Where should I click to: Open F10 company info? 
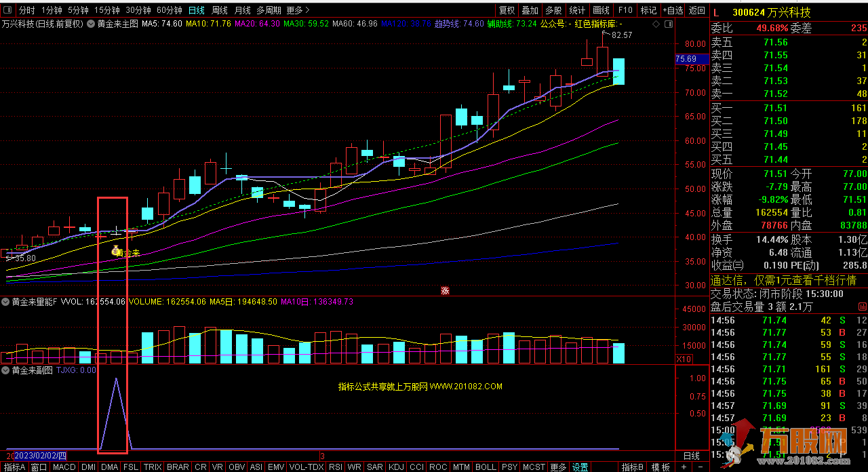click(x=625, y=10)
